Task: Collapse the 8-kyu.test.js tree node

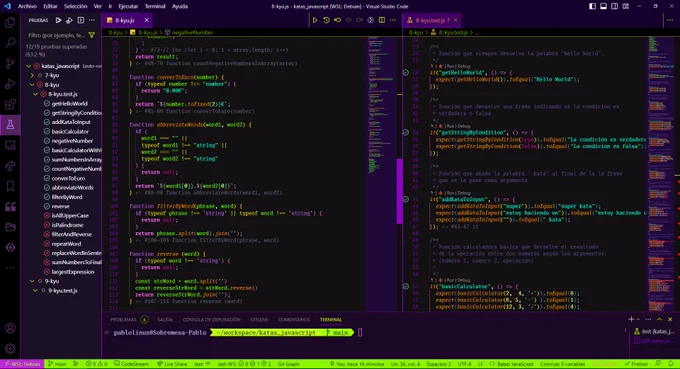Action: point(36,94)
